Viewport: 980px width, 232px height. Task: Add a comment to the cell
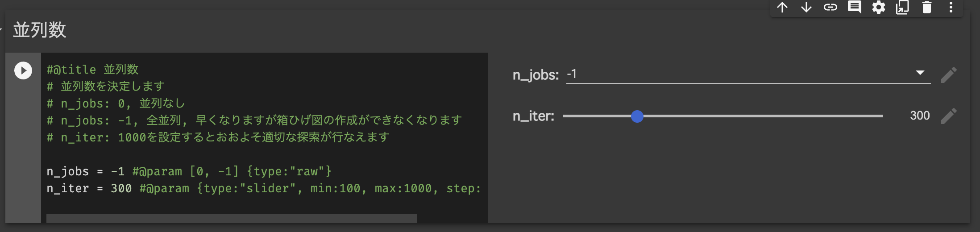click(x=855, y=8)
